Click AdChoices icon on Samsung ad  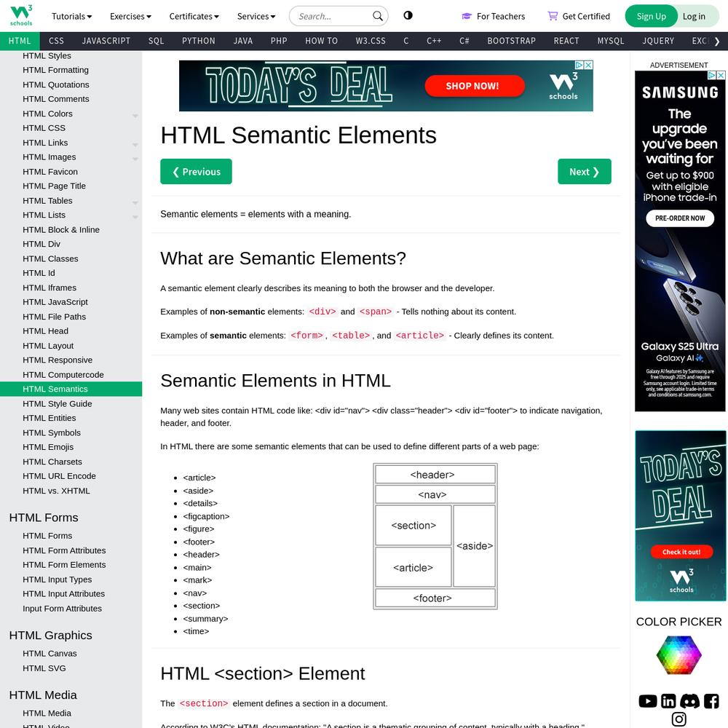(x=712, y=75)
